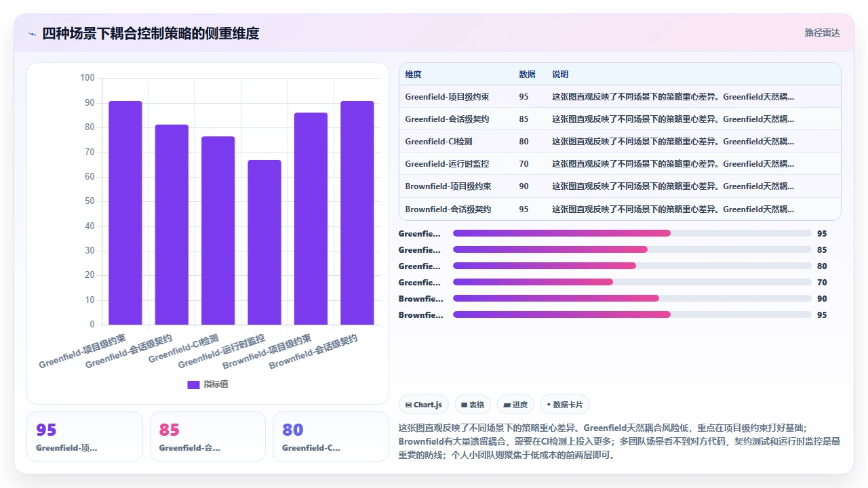Viewport: 868px width, 488px height.
Task: Click the progress bar with value 90
Action: [x=632, y=298]
